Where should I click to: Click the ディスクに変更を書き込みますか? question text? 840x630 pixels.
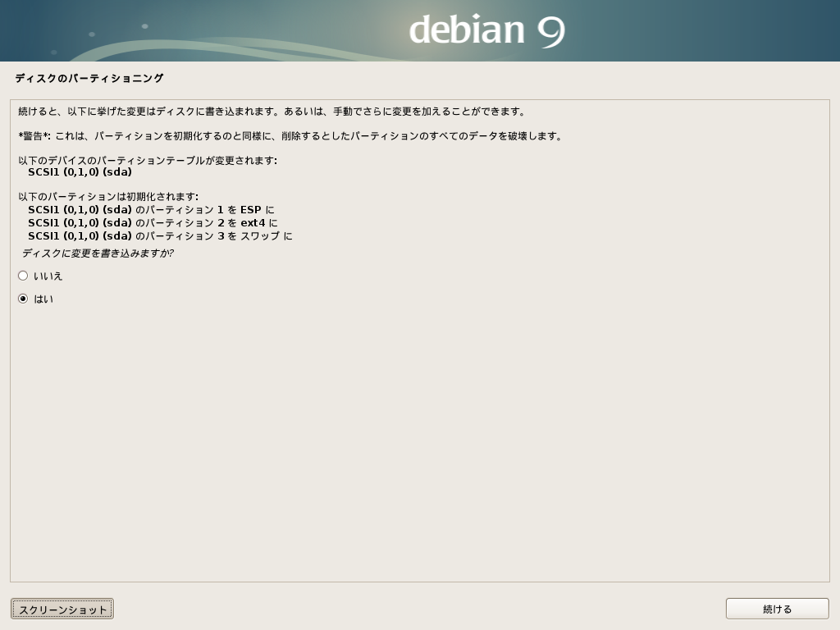(x=98, y=253)
